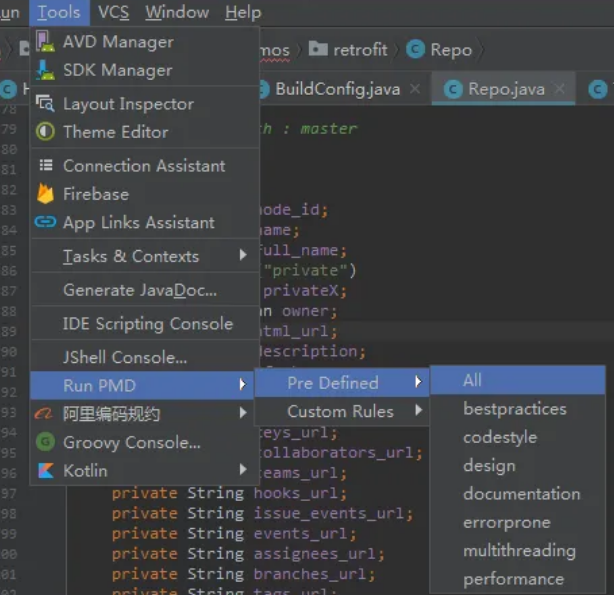Click the Alibaba coding guidelines icon

click(x=44, y=413)
